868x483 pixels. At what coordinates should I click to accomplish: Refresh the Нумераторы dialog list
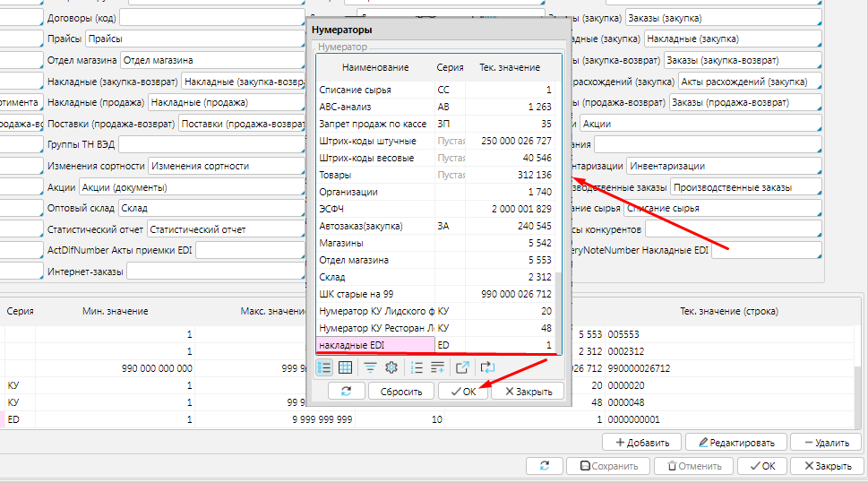pos(346,391)
